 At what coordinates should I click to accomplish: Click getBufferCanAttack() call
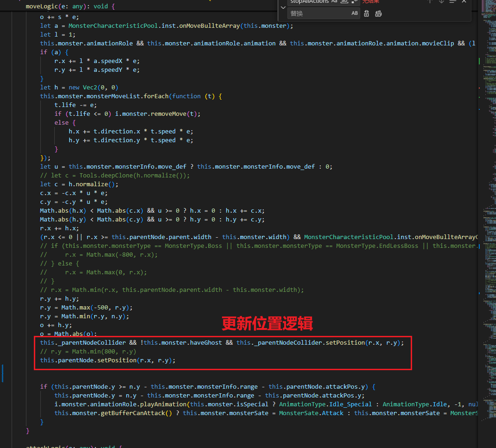136,413
